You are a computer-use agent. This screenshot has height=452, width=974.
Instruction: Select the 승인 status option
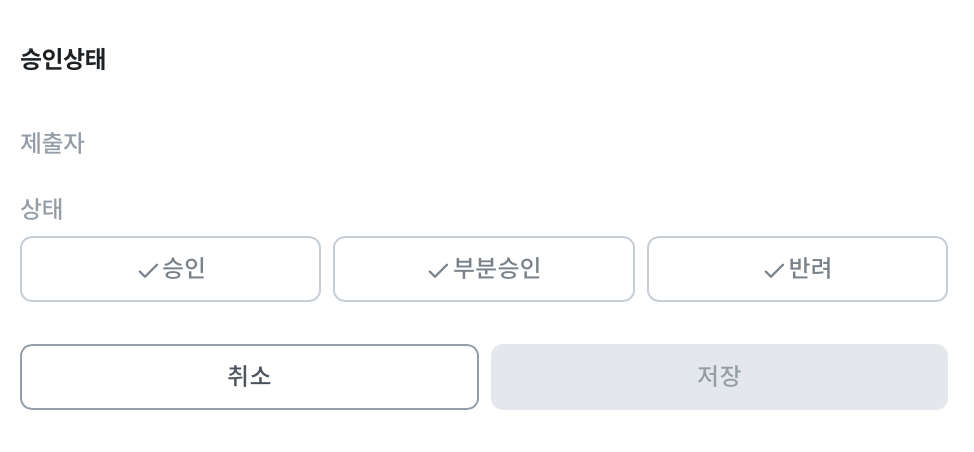point(170,269)
